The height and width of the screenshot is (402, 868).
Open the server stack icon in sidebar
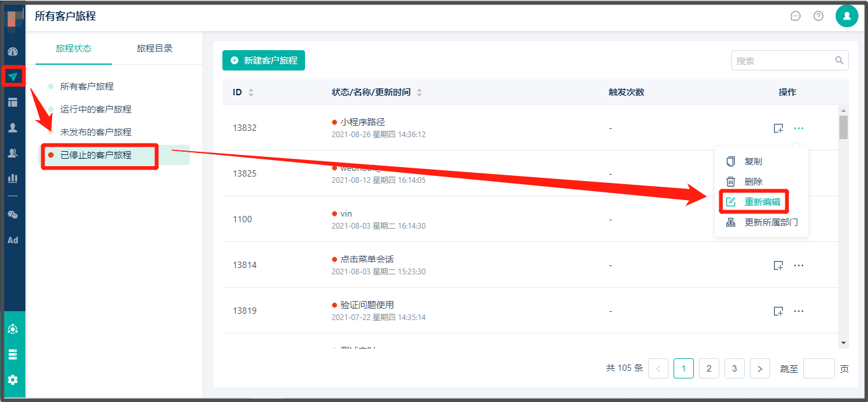[13, 354]
